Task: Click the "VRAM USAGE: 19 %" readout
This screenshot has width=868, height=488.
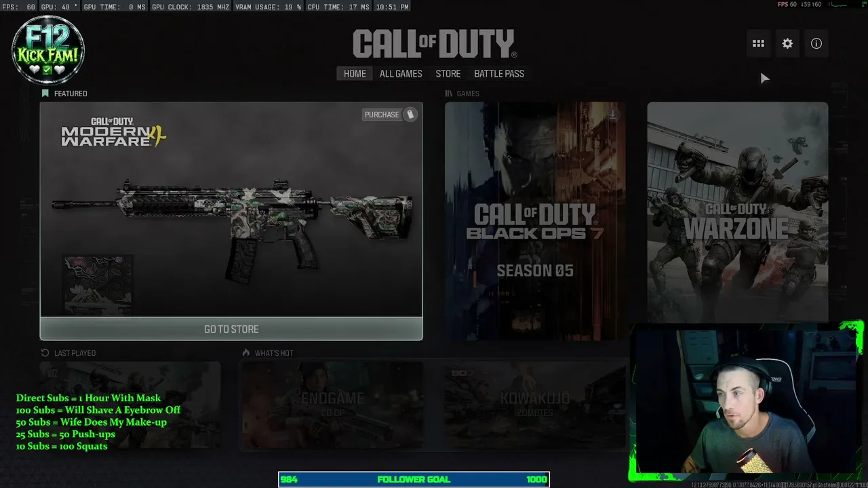Action: click(269, 7)
